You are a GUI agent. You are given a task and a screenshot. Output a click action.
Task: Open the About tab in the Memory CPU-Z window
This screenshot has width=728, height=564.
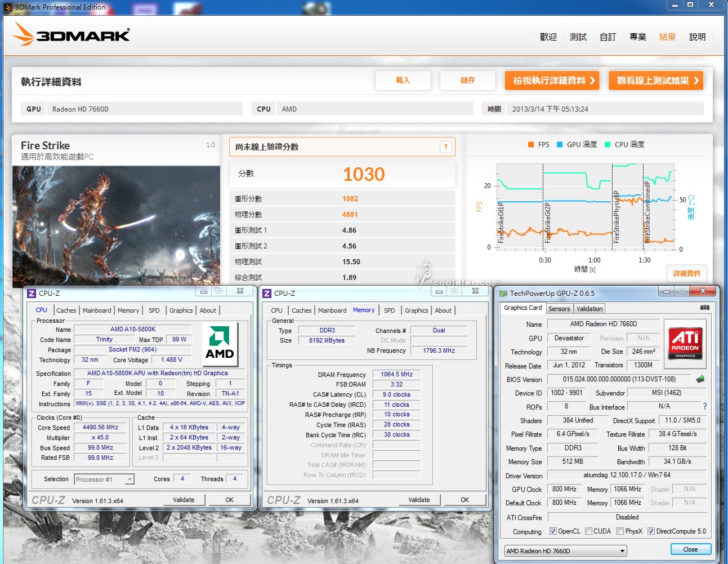click(443, 310)
